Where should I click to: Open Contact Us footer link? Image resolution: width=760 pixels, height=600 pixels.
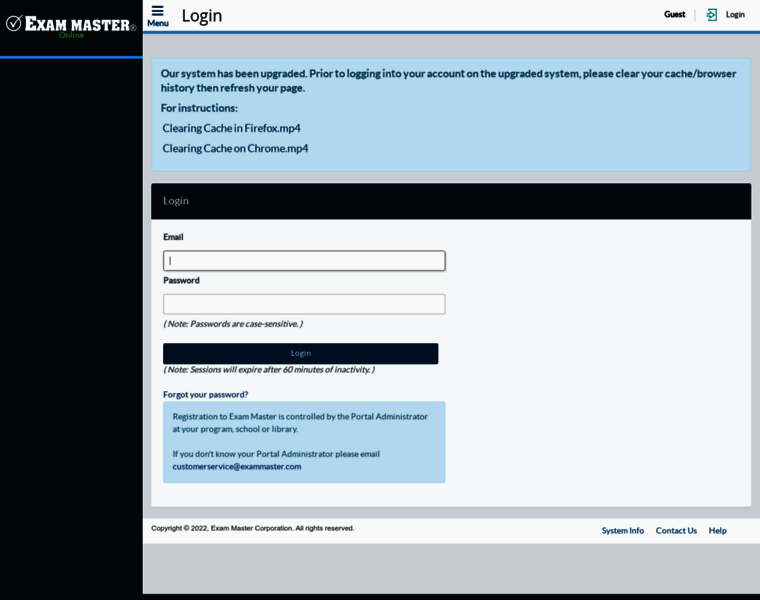tap(676, 531)
